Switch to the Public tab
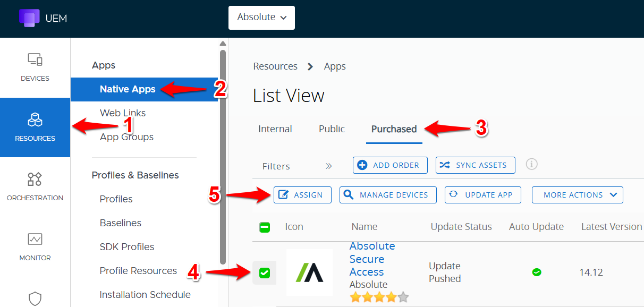The width and height of the screenshot is (644, 307). click(332, 129)
